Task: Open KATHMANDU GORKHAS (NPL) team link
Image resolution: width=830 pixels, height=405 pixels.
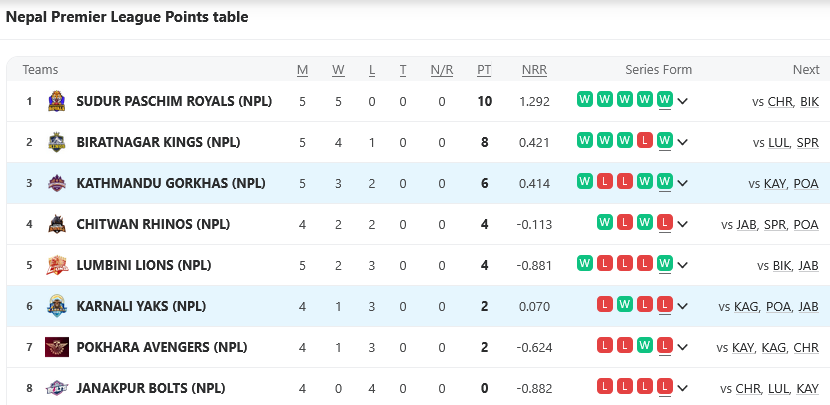Action: tap(170, 183)
